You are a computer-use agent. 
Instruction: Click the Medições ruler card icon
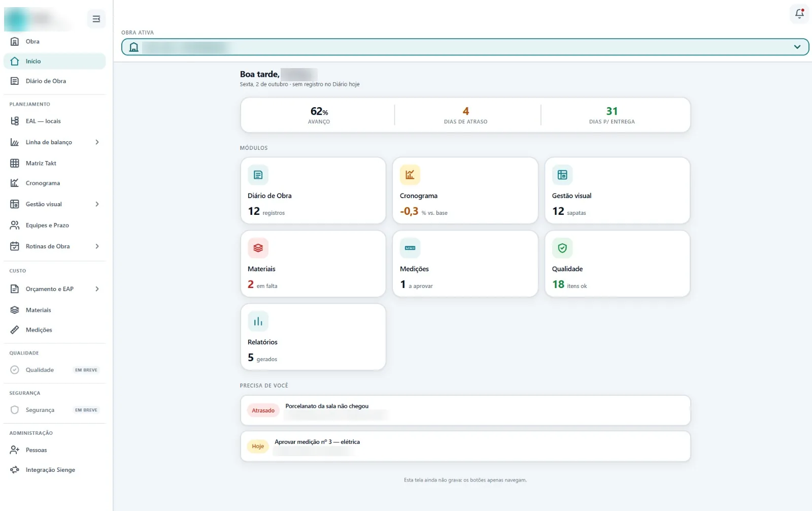click(x=410, y=248)
